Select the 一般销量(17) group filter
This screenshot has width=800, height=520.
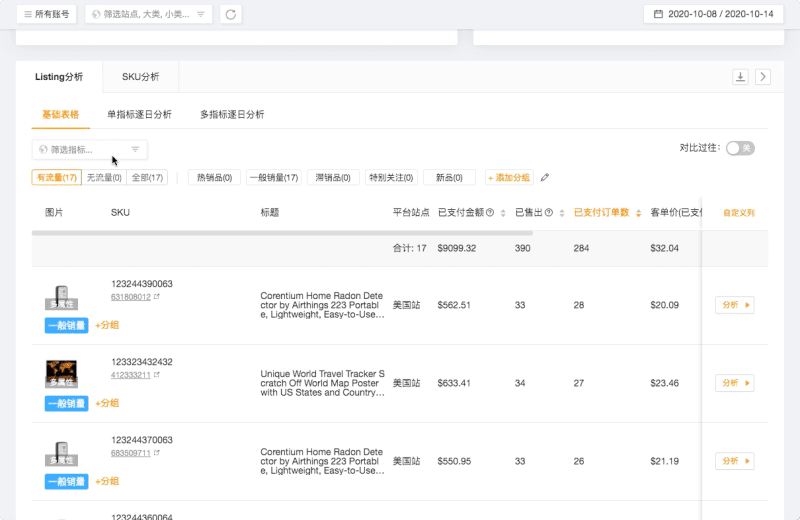(274, 178)
